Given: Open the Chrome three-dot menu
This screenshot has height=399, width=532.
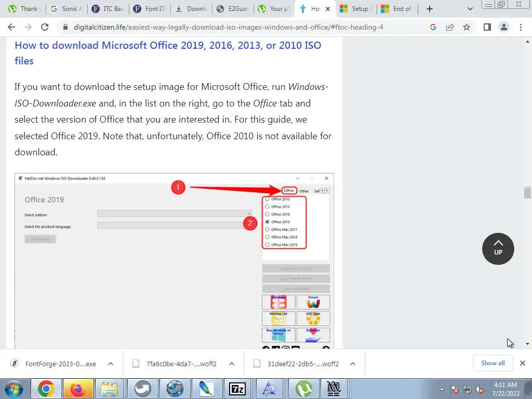Looking at the screenshot, I should pyautogui.click(x=521, y=27).
